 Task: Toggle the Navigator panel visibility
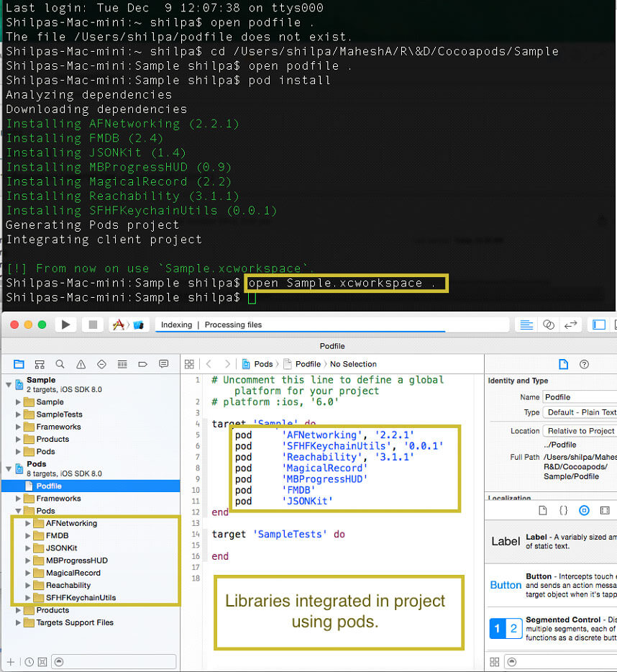(598, 325)
